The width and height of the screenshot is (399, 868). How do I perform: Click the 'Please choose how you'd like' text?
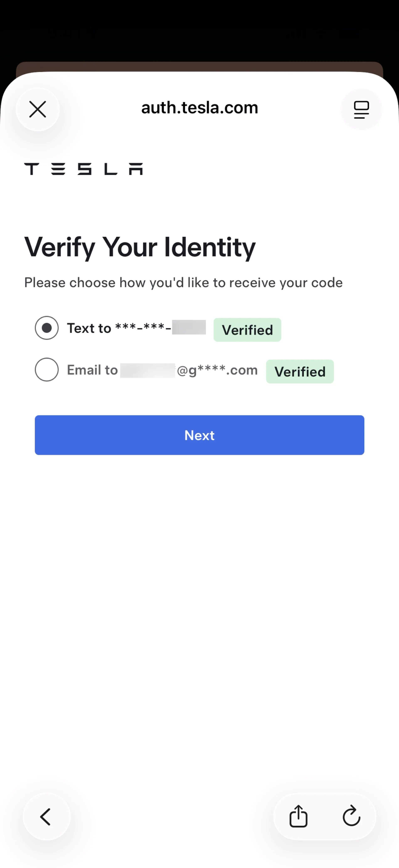point(183,282)
